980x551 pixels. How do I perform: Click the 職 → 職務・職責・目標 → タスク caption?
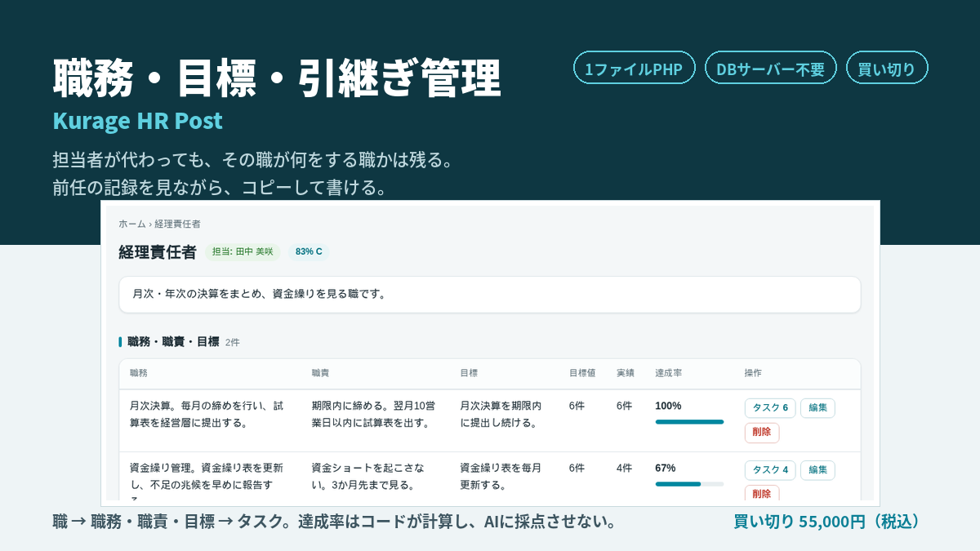334,522
